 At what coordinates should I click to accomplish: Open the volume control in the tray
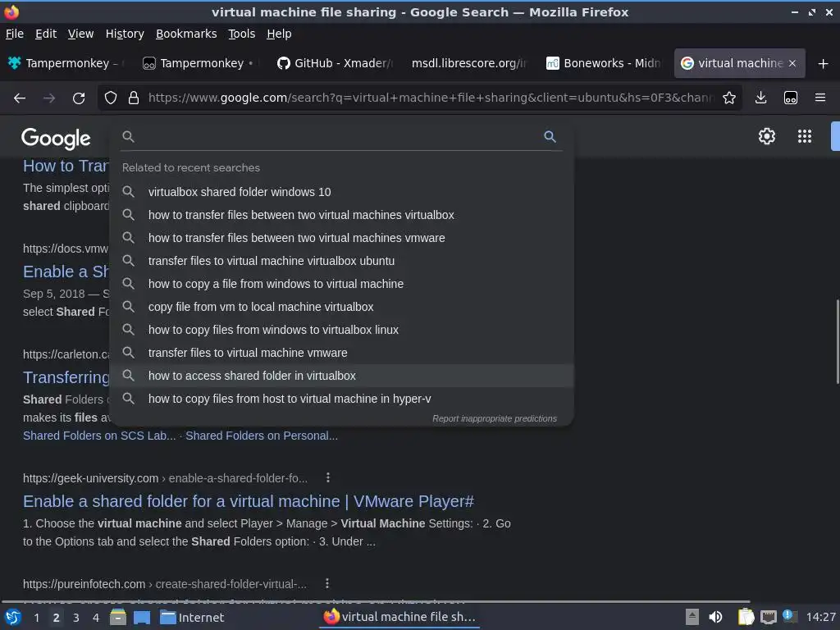pos(715,617)
